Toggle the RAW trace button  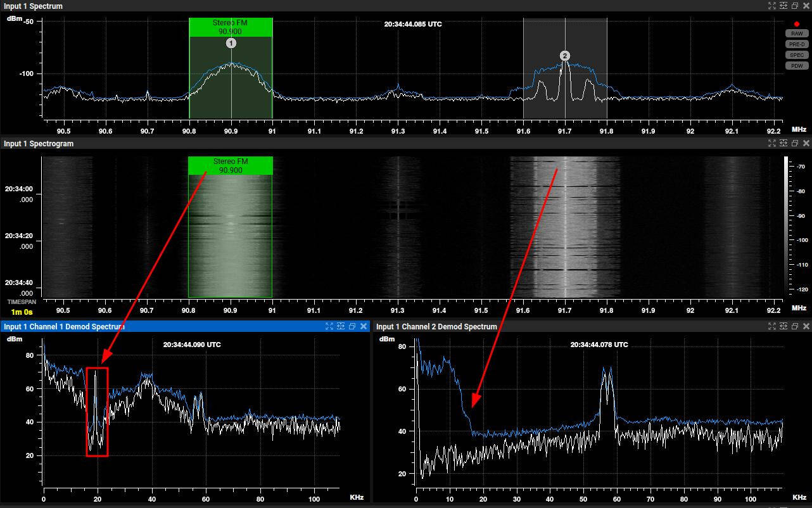[x=796, y=34]
